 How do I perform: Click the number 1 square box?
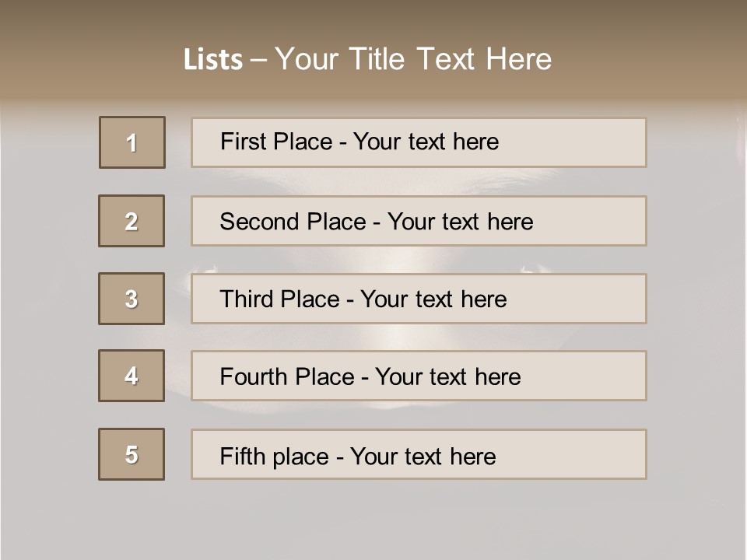point(132,142)
